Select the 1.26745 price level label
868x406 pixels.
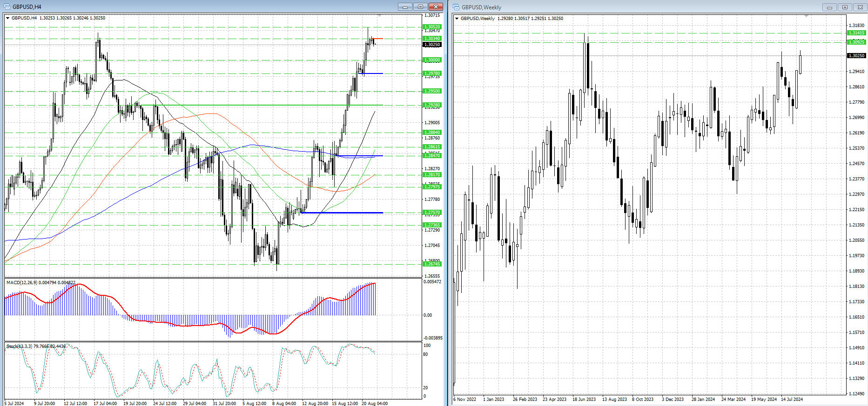coord(432,264)
